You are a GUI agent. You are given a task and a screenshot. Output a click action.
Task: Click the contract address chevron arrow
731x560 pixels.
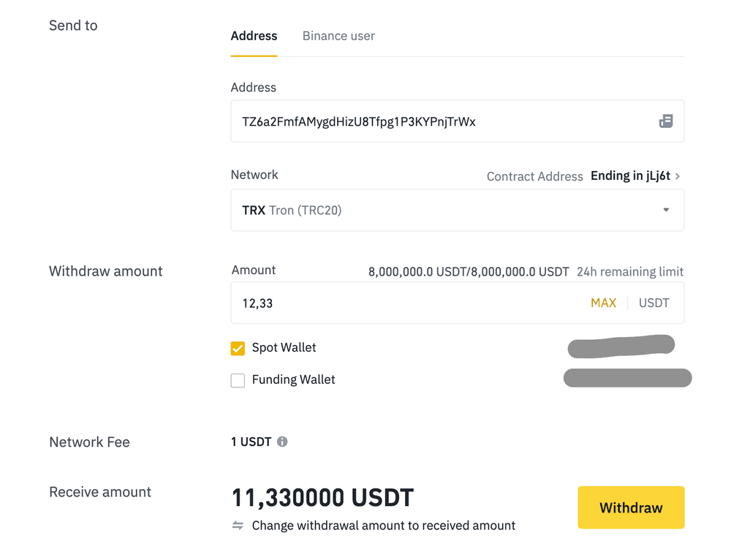[x=678, y=176]
